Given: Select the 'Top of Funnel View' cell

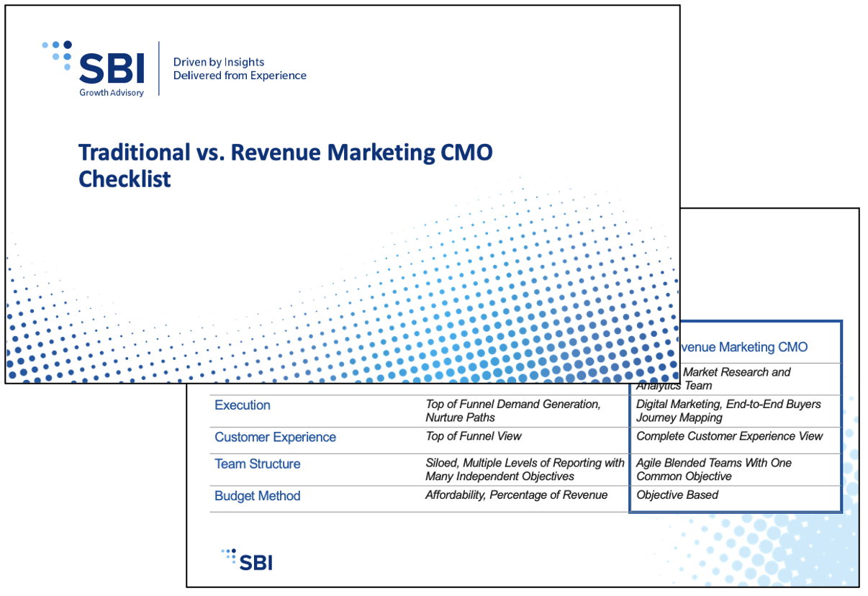Looking at the screenshot, I should [x=473, y=436].
